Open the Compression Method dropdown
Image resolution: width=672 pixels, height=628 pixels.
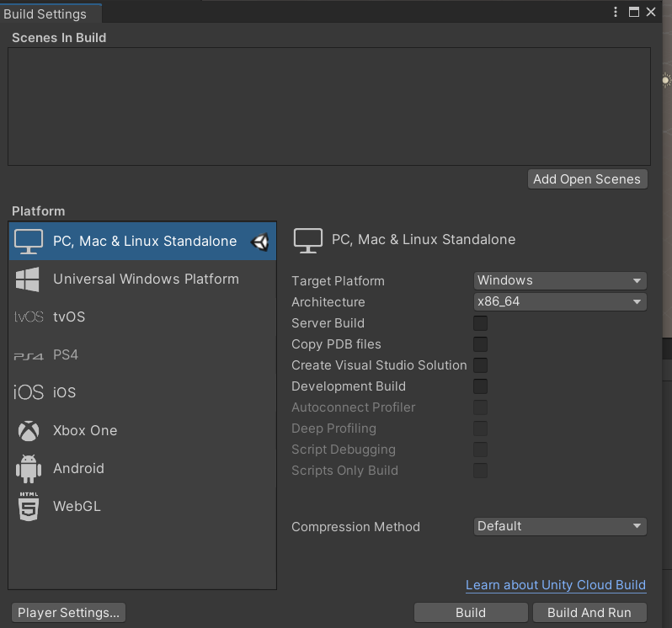pos(560,526)
